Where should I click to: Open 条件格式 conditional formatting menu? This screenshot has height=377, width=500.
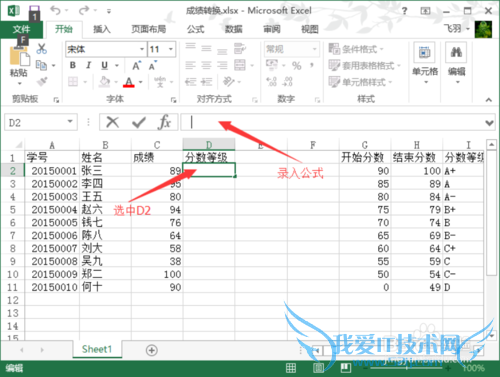[356, 49]
